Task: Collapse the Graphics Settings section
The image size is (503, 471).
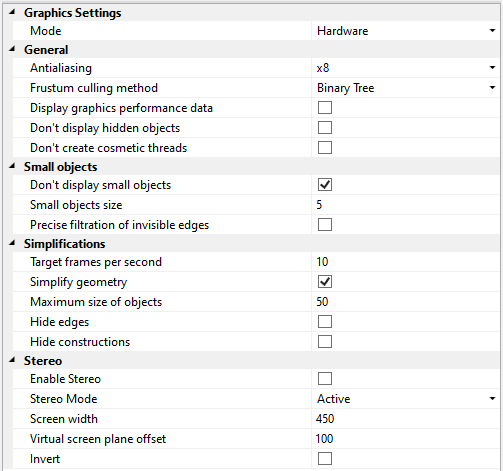Action: 12,12
